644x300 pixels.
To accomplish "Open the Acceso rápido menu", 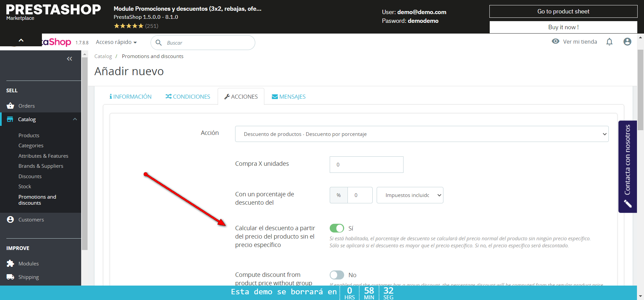I will coord(116,42).
